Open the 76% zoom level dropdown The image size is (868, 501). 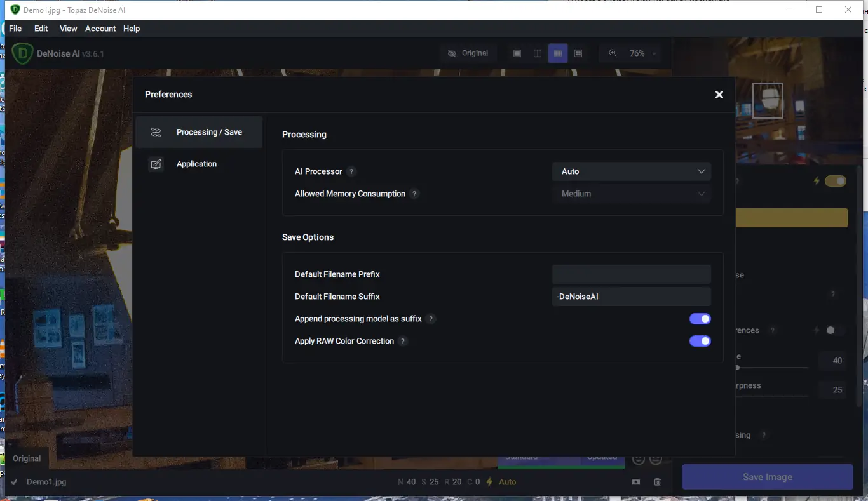tap(642, 53)
